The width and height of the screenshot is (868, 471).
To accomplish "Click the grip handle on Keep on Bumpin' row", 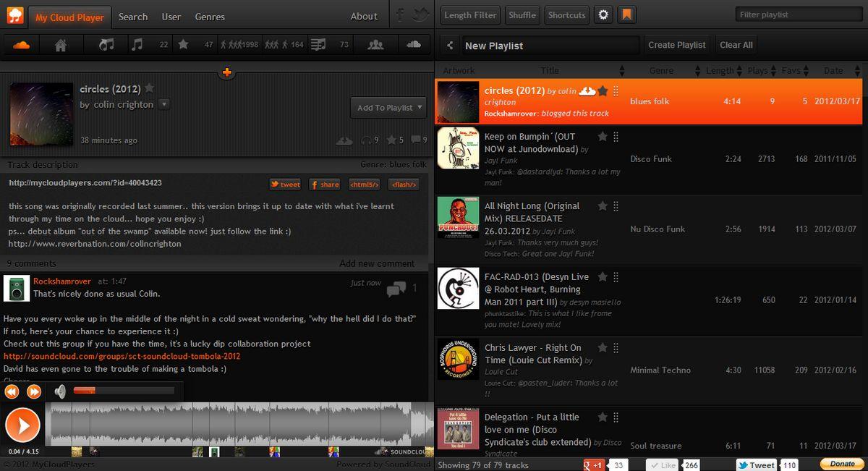I will click(x=616, y=136).
